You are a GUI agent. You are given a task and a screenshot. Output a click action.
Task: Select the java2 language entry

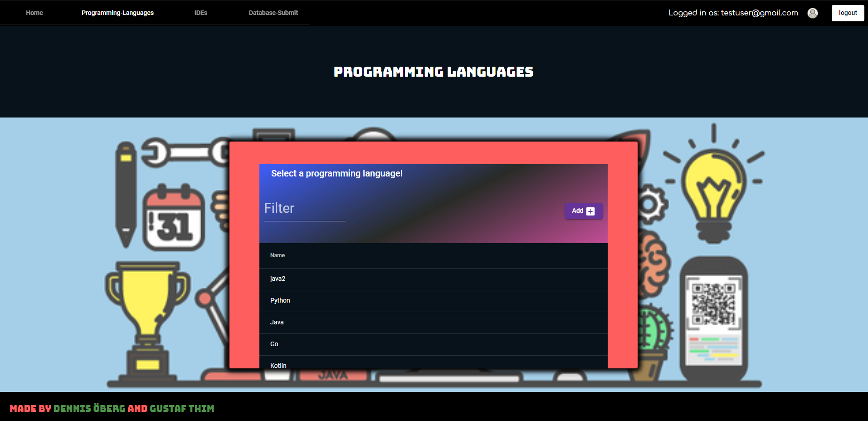[x=277, y=279]
